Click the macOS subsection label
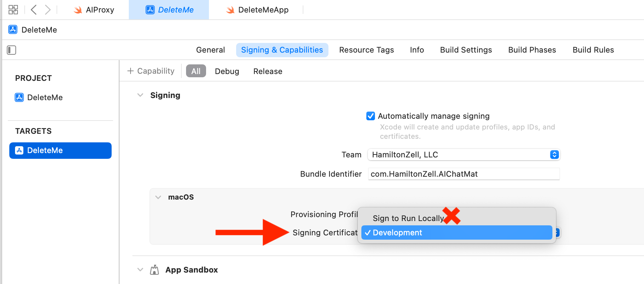The width and height of the screenshot is (644, 284). [181, 197]
